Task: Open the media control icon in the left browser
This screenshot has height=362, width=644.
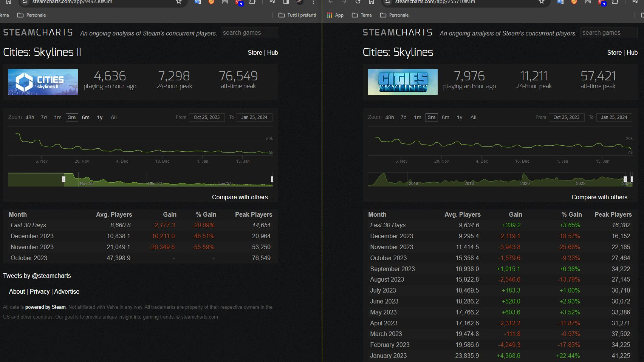Action: coord(272,2)
